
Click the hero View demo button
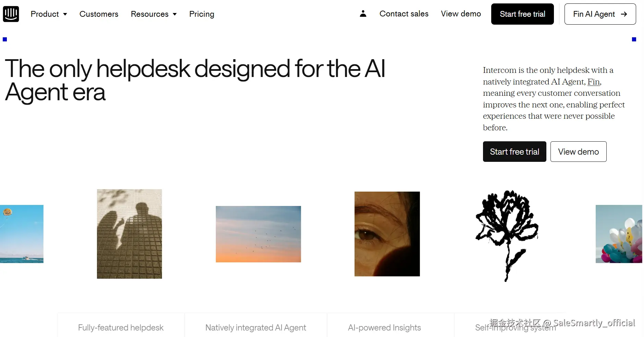(x=578, y=152)
